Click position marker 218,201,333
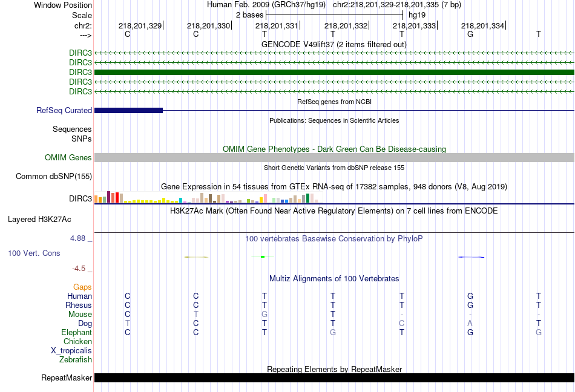This screenshot has width=575, height=392. pyautogui.click(x=415, y=25)
